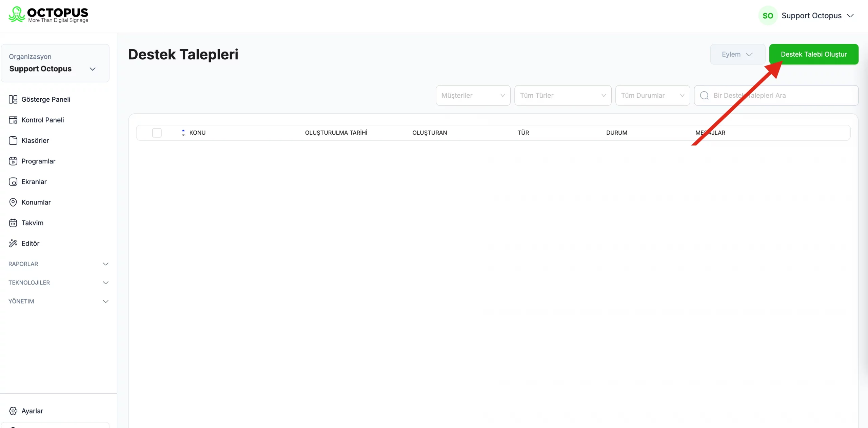Click the Destek Talepleri page title
This screenshot has height=428, width=868.
coord(183,54)
